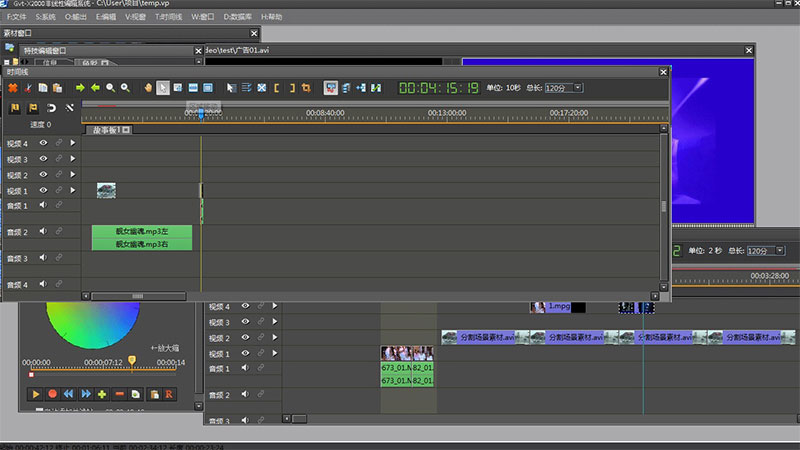This screenshot has height=450, width=800.
Task: Select the hand pan tool
Action: 147,88
